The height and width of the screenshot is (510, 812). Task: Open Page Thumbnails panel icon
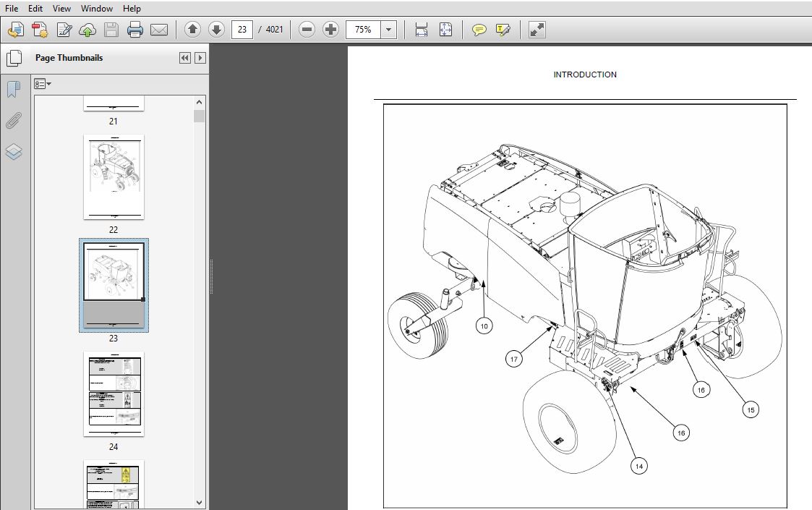[x=14, y=58]
